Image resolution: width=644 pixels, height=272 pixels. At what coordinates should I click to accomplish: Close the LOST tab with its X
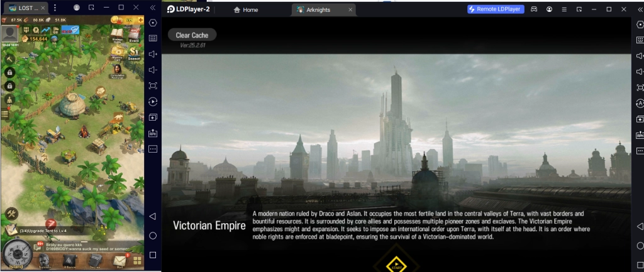click(43, 8)
